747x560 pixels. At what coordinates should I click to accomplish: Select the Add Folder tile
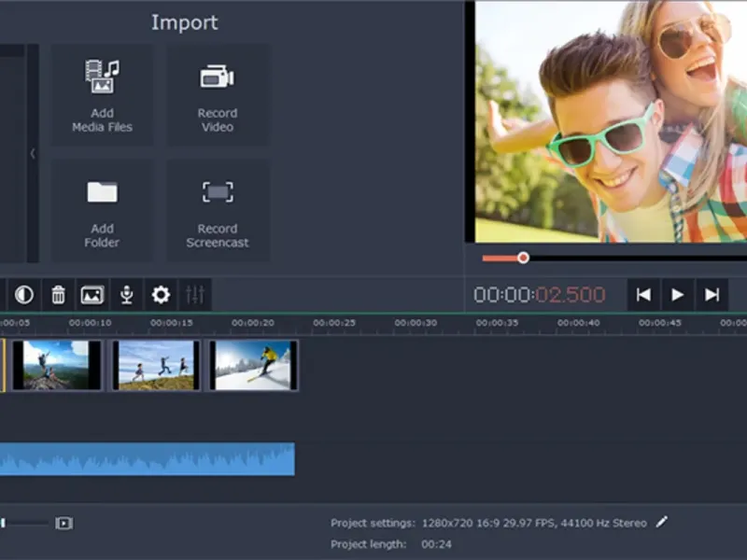pyautogui.click(x=102, y=211)
